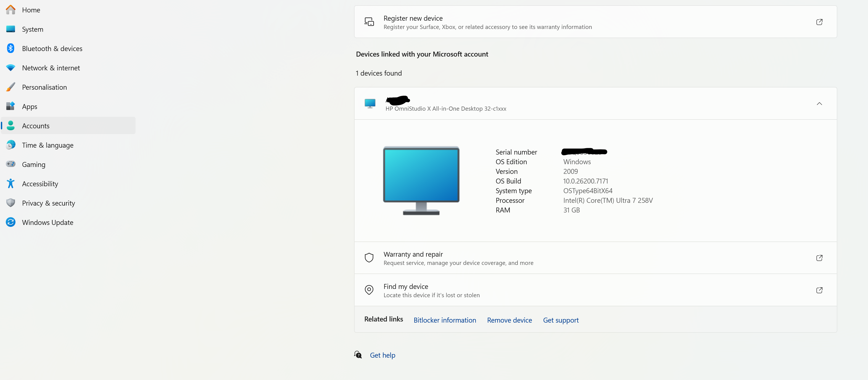Click the Bluetooth icon in the sidebar
868x380 pixels.
tap(10, 48)
